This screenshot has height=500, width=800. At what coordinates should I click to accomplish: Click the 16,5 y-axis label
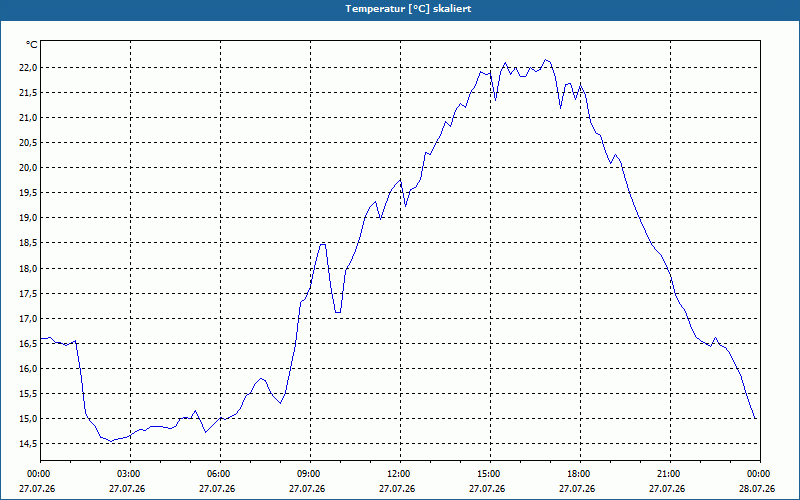[x=29, y=343]
